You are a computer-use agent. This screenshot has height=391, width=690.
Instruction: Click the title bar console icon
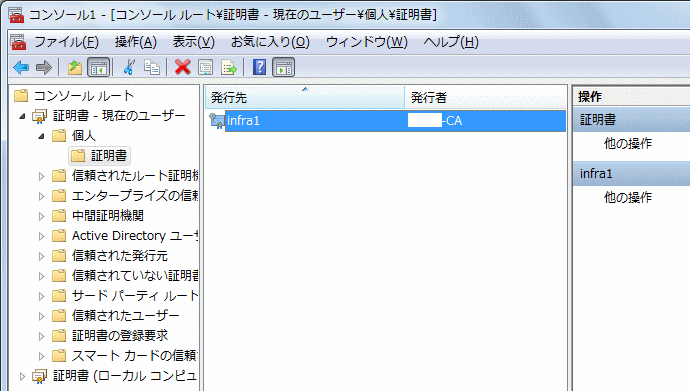coord(16,15)
